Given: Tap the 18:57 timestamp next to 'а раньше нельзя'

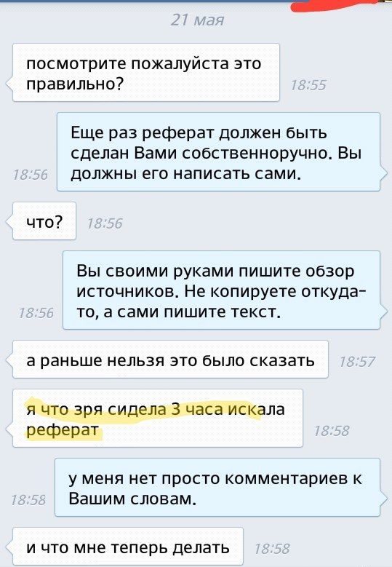Looking at the screenshot, I should coord(357,362).
